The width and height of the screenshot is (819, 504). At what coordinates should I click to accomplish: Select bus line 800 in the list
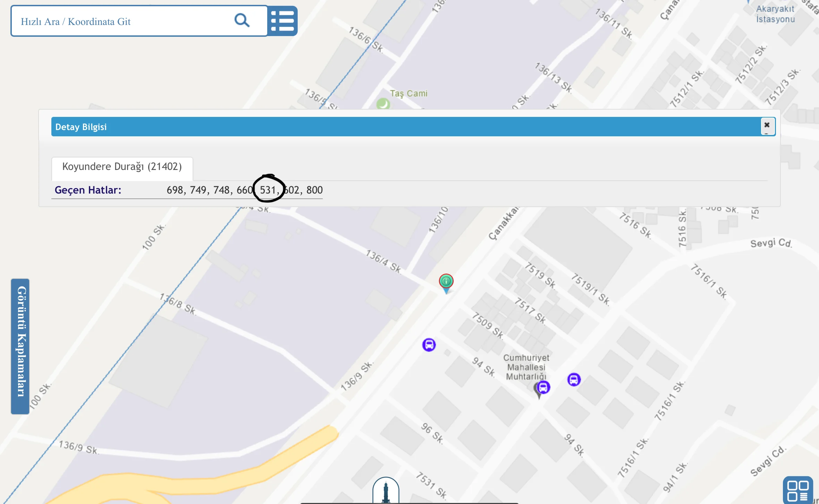(x=314, y=190)
